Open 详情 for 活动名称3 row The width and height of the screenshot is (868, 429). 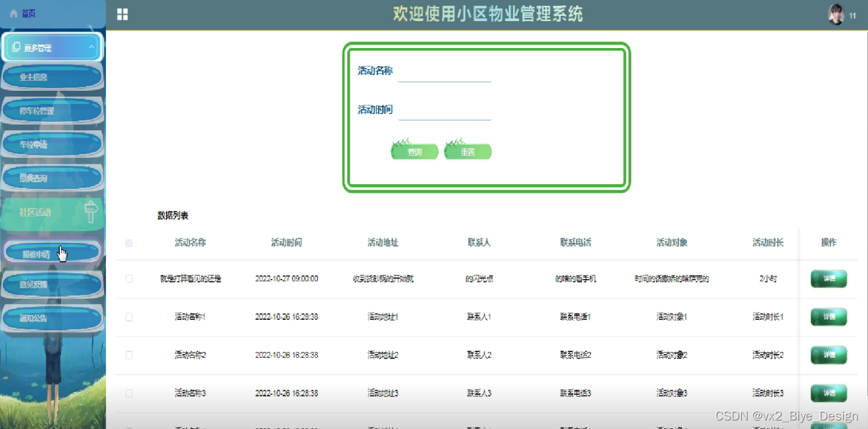(x=829, y=393)
